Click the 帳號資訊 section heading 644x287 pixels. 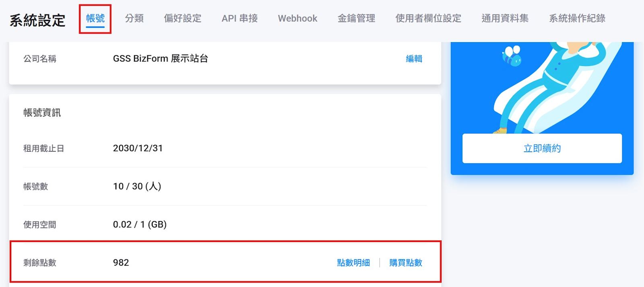42,113
